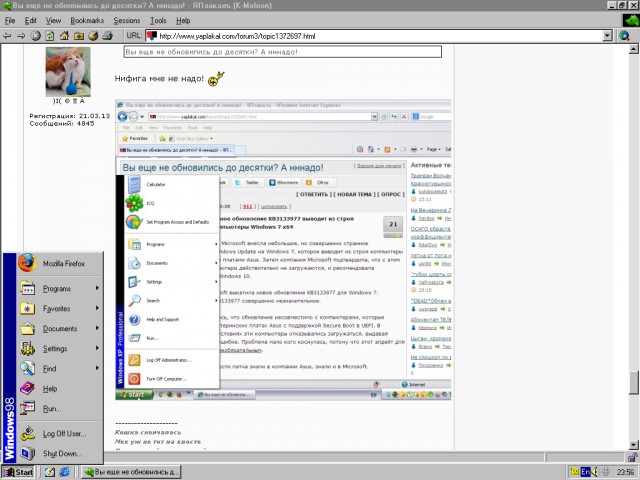The width and height of the screenshot is (640, 480).
Task: Launch Mozilla Firefox from Start menu
Action: click(60, 263)
